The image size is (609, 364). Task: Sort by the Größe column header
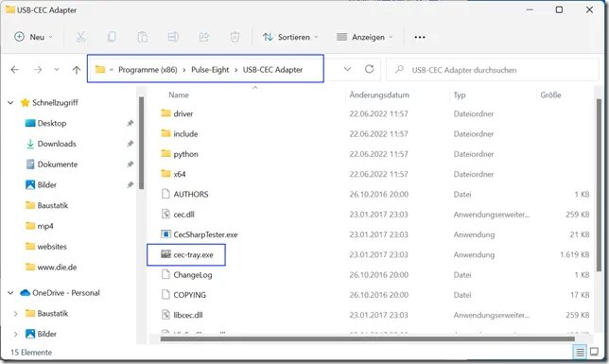[550, 95]
